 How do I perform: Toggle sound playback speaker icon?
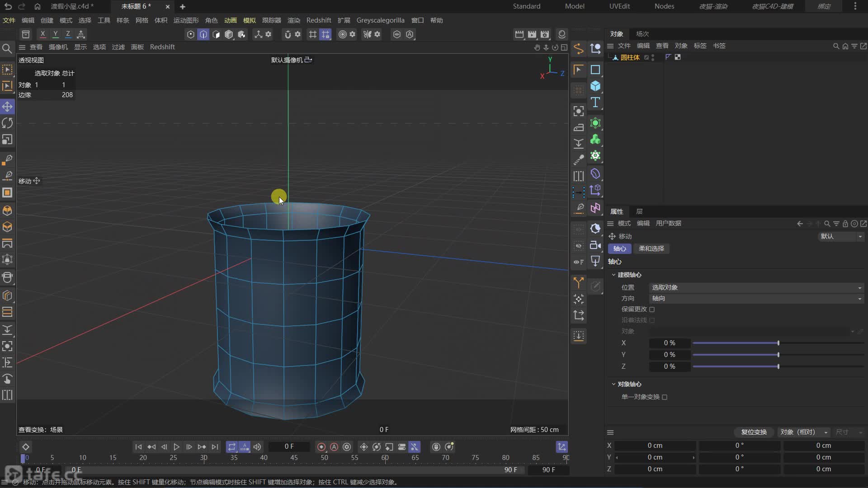(257, 447)
